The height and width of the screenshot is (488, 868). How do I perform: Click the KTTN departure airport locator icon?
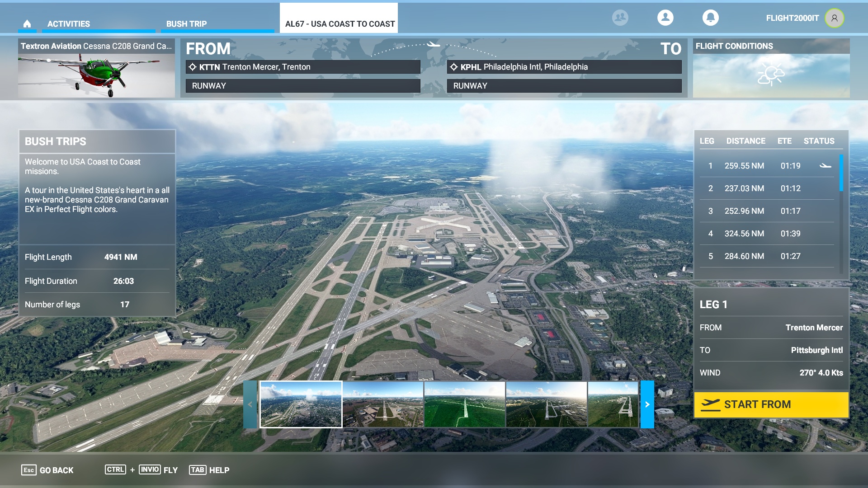(193, 67)
